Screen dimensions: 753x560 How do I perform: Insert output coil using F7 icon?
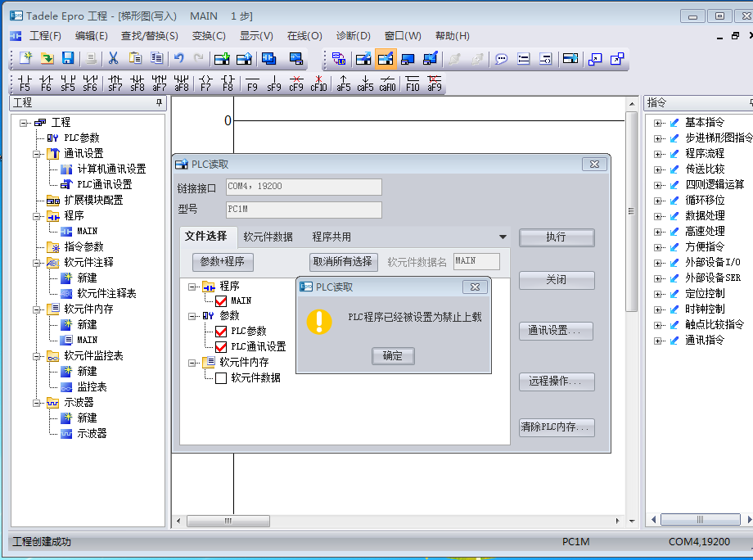[x=205, y=83]
